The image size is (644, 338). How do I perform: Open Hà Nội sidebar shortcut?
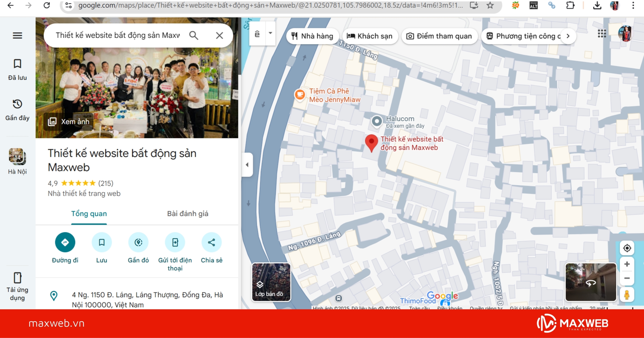coord(17,161)
